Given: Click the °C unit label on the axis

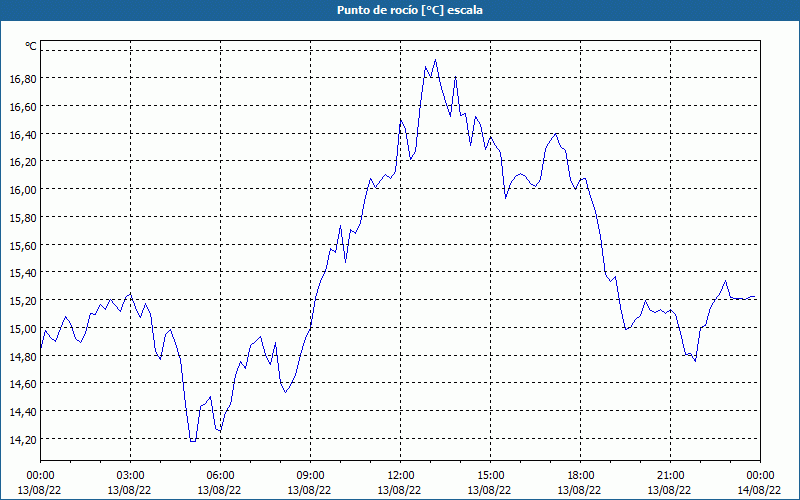Looking at the screenshot, I should 31,46.
